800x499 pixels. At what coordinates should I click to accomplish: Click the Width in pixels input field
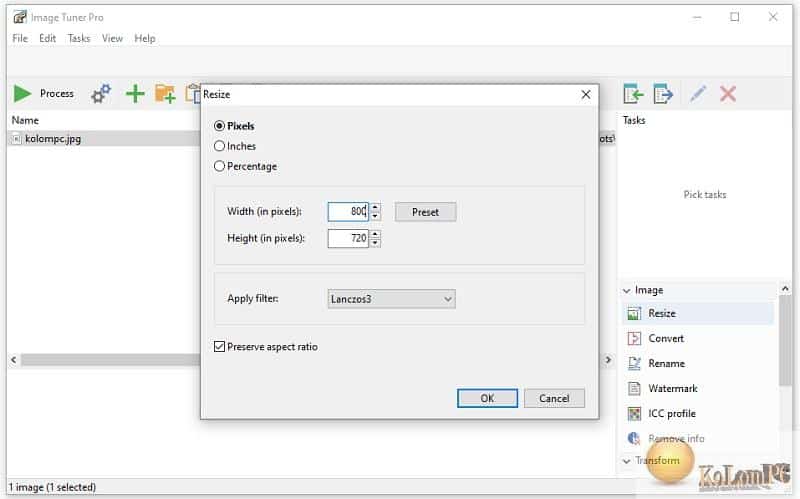tap(348, 212)
